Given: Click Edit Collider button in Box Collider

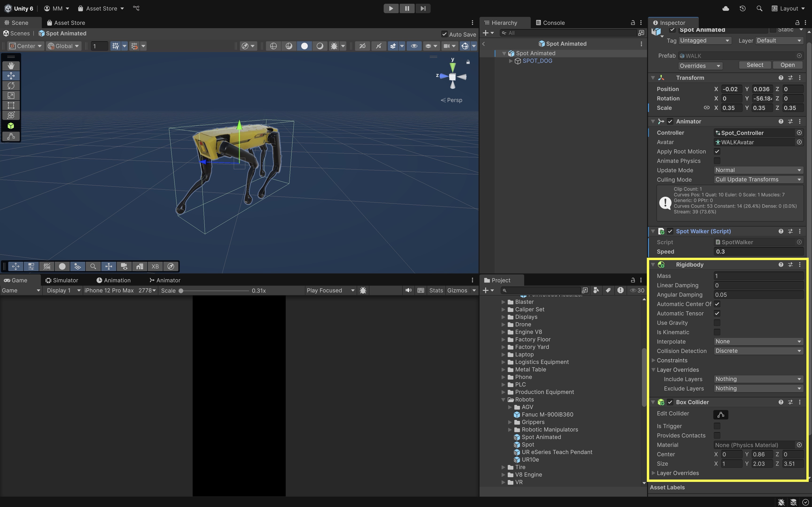Looking at the screenshot, I should coord(720,415).
